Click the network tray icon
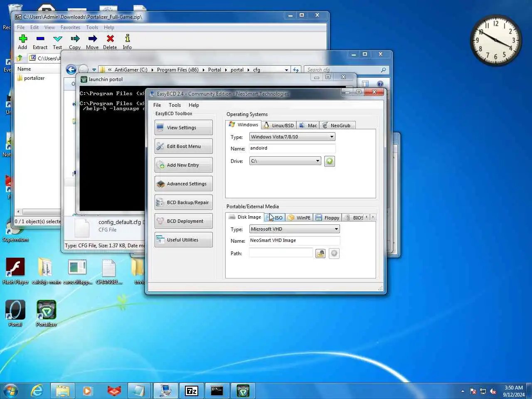Viewport: 532px width, 399px height. 483,391
